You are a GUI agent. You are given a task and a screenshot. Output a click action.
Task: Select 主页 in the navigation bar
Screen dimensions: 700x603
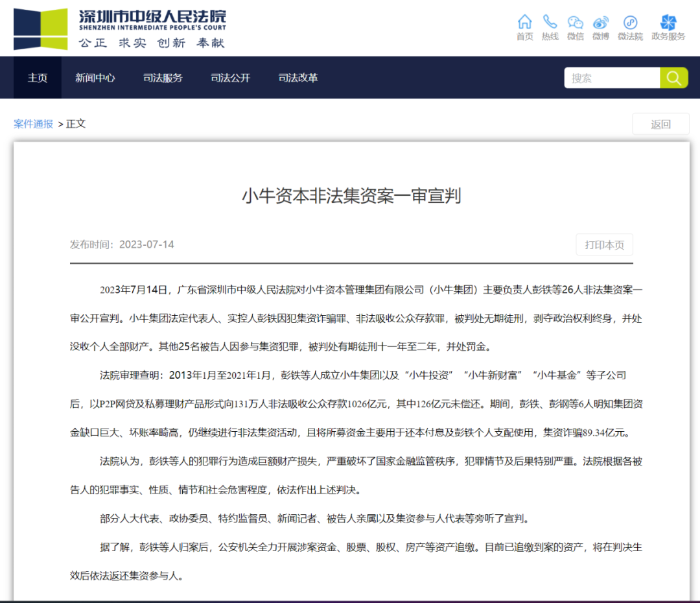click(x=38, y=78)
